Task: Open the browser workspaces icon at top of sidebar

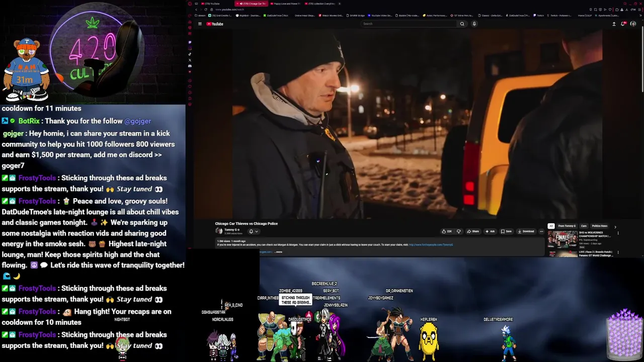Action: [190, 16]
